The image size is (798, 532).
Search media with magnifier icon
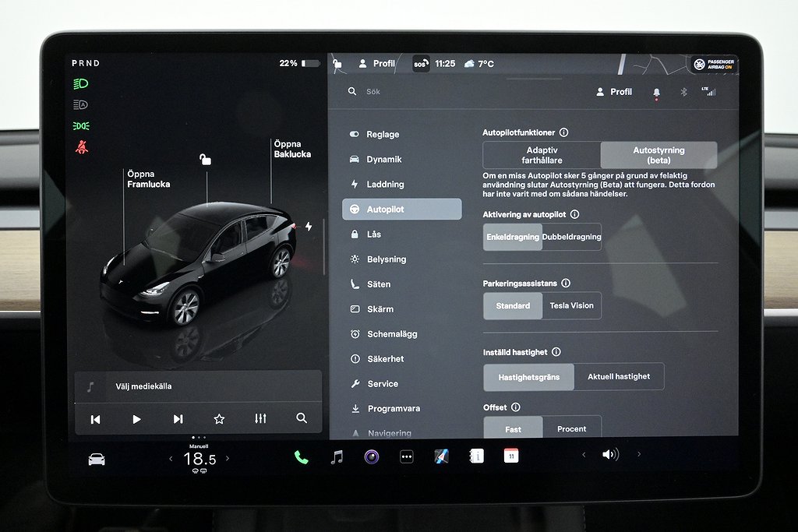[x=302, y=418]
